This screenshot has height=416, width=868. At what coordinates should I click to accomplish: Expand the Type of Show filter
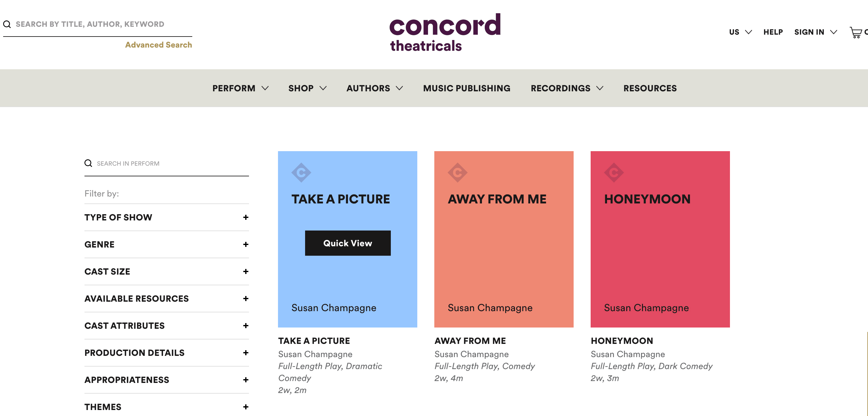click(246, 217)
